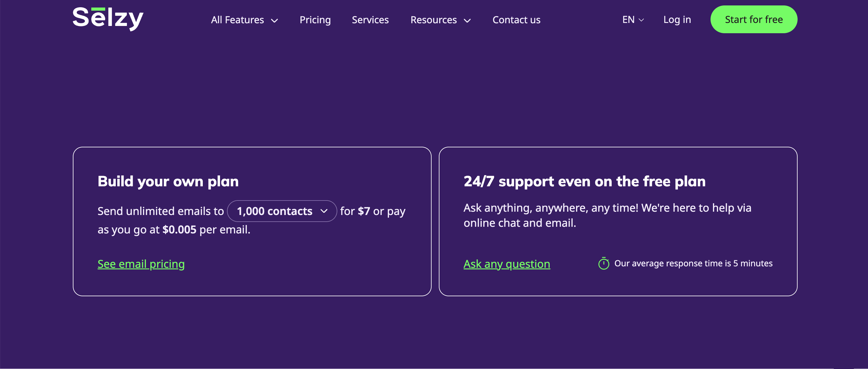The image size is (868, 369).
Task: Click the Ask any question link
Action: click(507, 264)
